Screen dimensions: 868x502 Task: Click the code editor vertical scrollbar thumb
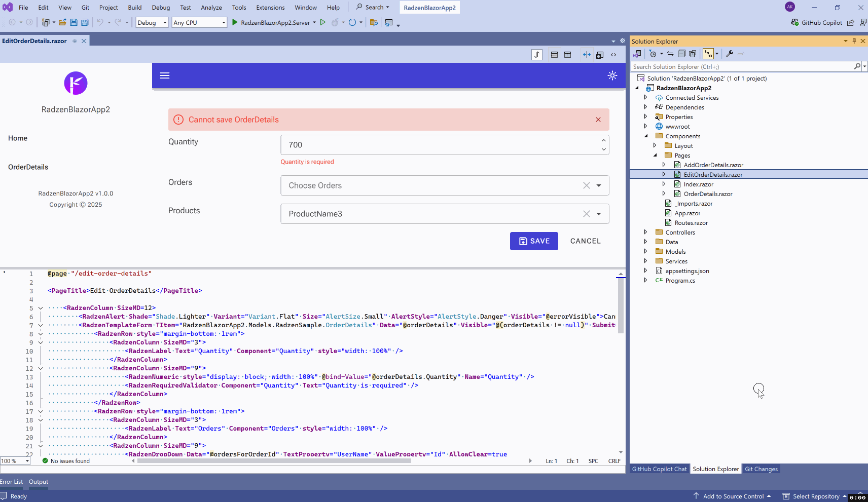coord(621,305)
